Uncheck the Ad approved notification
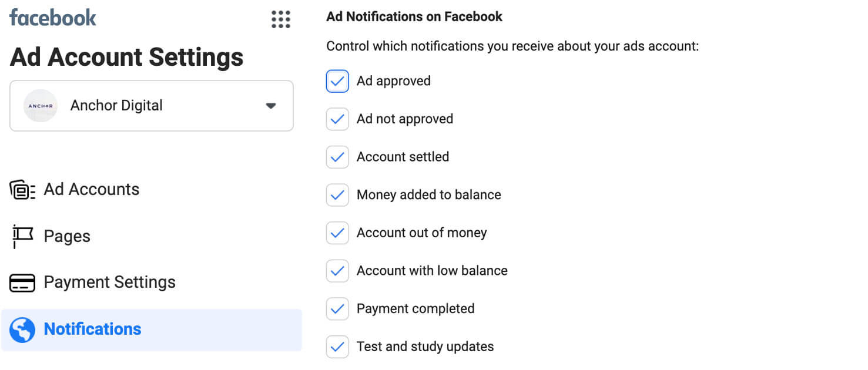 click(x=337, y=81)
